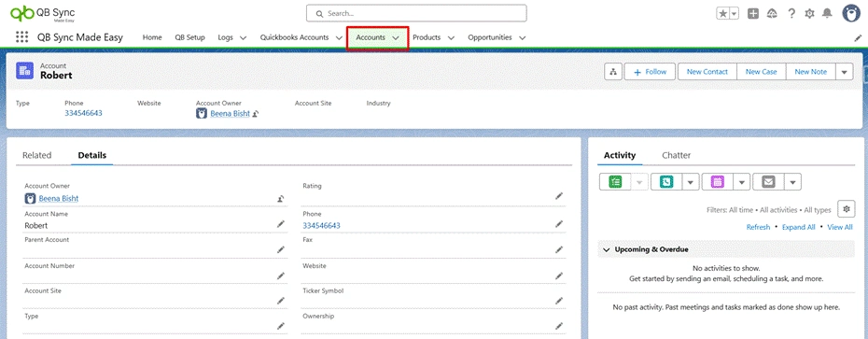Open activity timeline settings gear
868x339 pixels.
pyautogui.click(x=846, y=209)
